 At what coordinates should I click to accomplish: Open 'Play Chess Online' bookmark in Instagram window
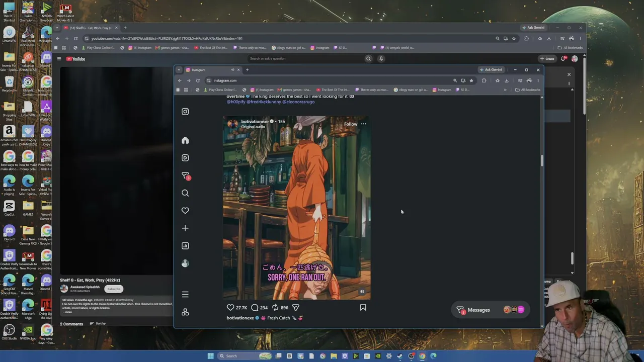[x=219, y=90]
